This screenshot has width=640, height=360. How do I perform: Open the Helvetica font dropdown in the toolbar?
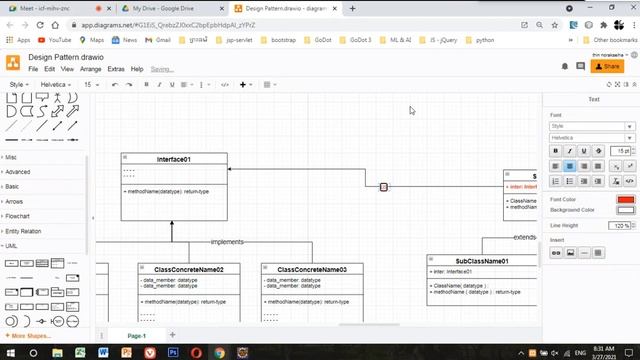pyautogui.click(x=56, y=84)
